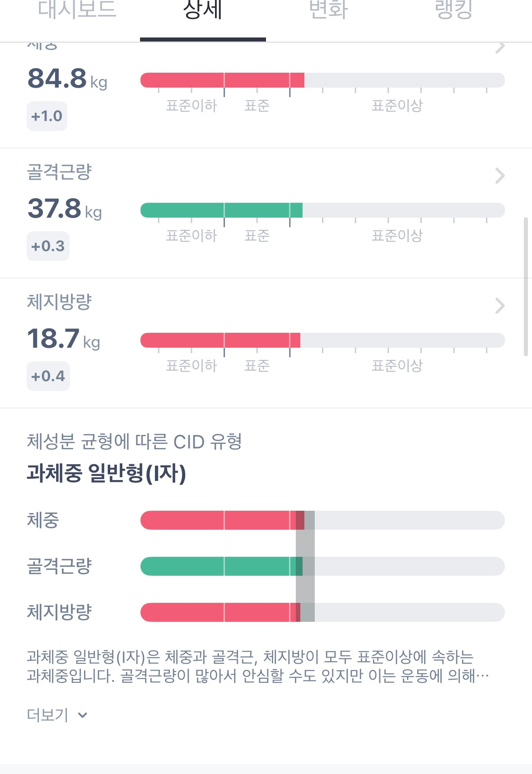
Task: Open weight details chevron beside 84.8 kg
Action: (500, 47)
